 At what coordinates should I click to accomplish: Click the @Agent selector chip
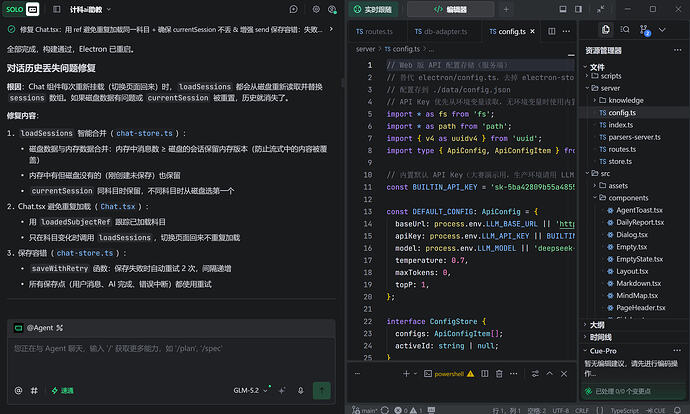[39, 328]
